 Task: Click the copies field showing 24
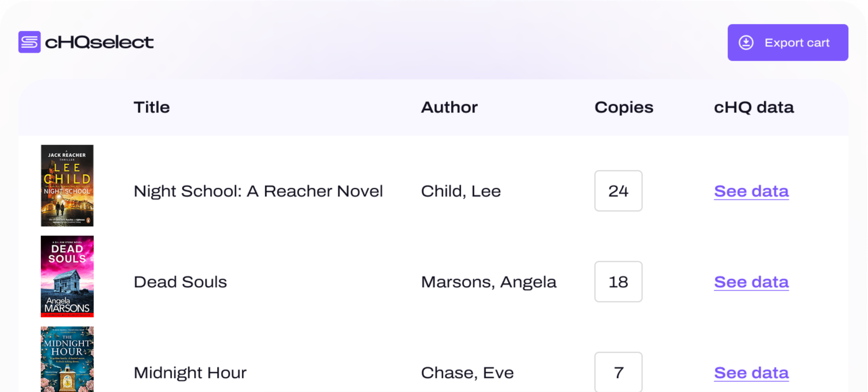tap(618, 191)
